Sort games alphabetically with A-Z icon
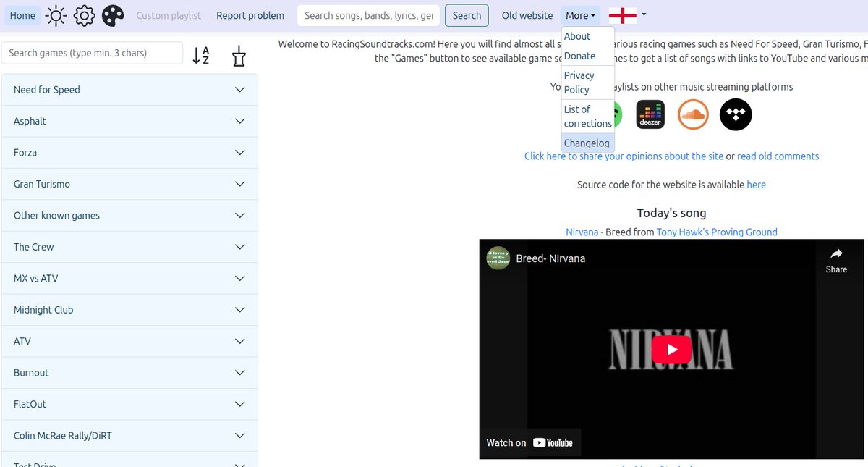The image size is (868, 467). [201, 55]
